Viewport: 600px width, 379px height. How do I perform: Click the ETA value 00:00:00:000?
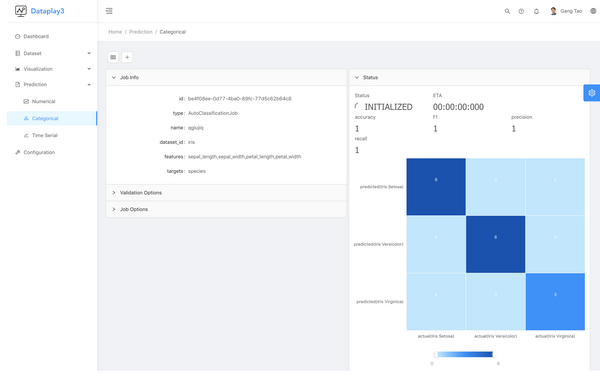(458, 107)
